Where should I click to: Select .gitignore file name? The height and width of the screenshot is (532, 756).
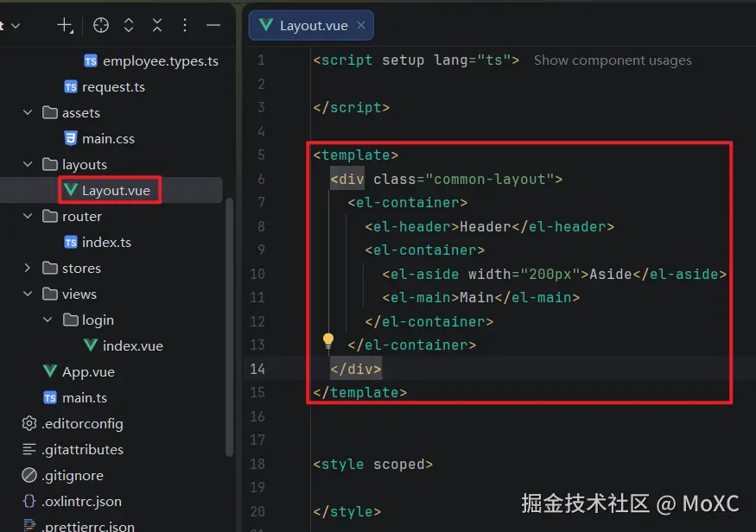point(73,476)
